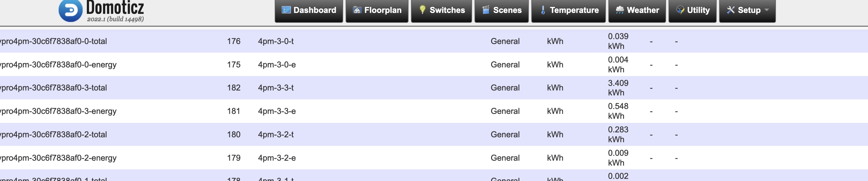Click the Switches light bulb icon
This screenshot has width=868, height=181.
pyautogui.click(x=422, y=10)
